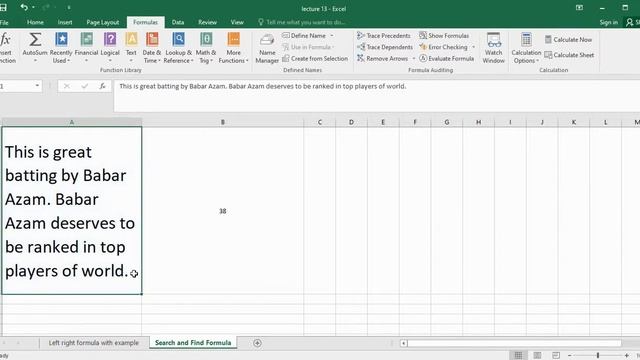Click the zoom out minus button
The width and height of the screenshot is (640, 360).
pyautogui.click(x=570, y=356)
